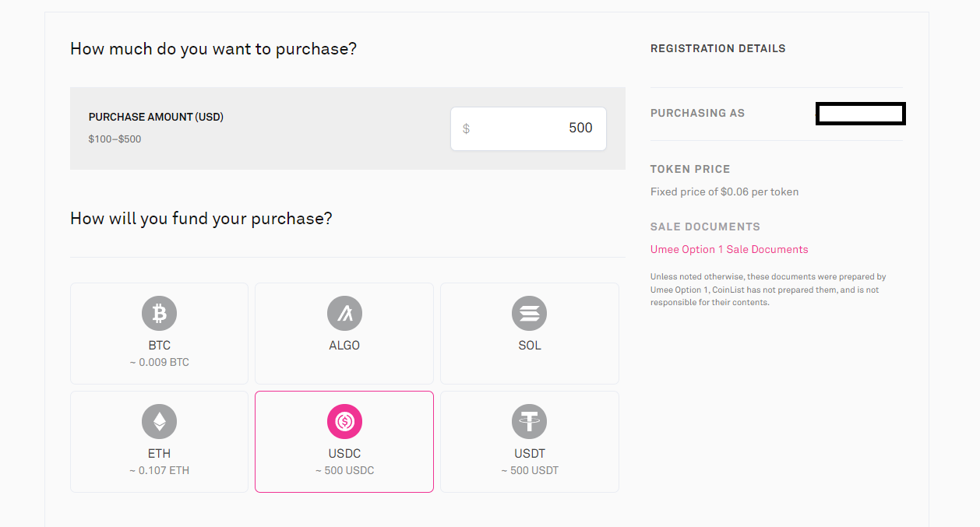The width and height of the screenshot is (980, 527).
Task: Select the Bitcoin coin icon
Action: [x=159, y=314]
